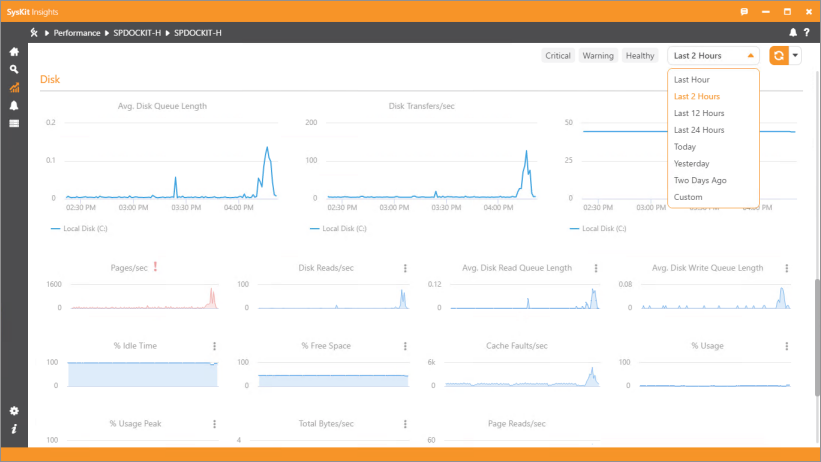Click the Cache Faults/sec mini chart
Screen dimensions: 821x462
521,375
